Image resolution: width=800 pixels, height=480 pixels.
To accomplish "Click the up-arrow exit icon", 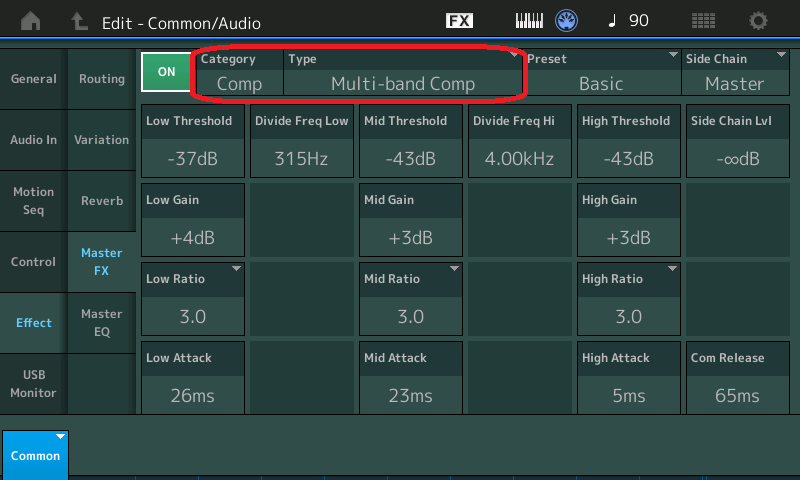I will [79, 20].
